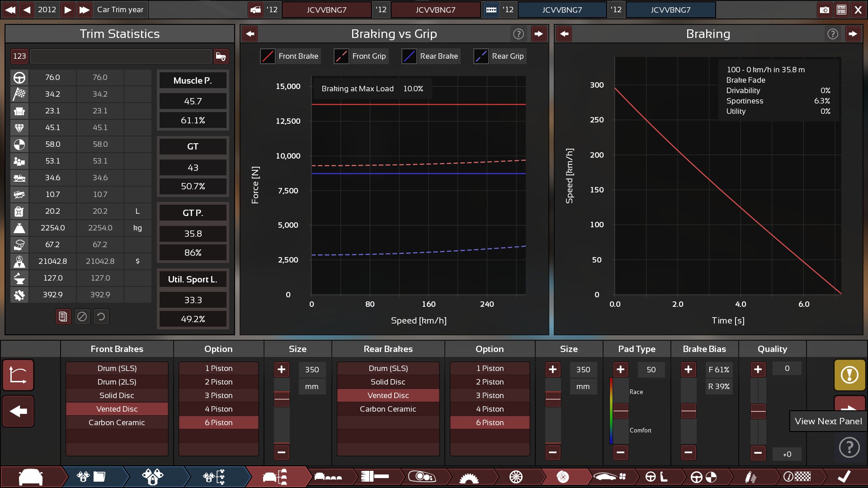The width and height of the screenshot is (868, 488).
Task: Focus the comparison name input field
Action: tap(121, 56)
